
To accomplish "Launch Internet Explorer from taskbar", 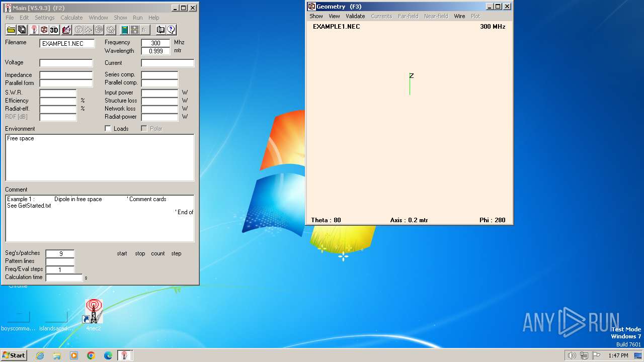I will (x=40, y=355).
